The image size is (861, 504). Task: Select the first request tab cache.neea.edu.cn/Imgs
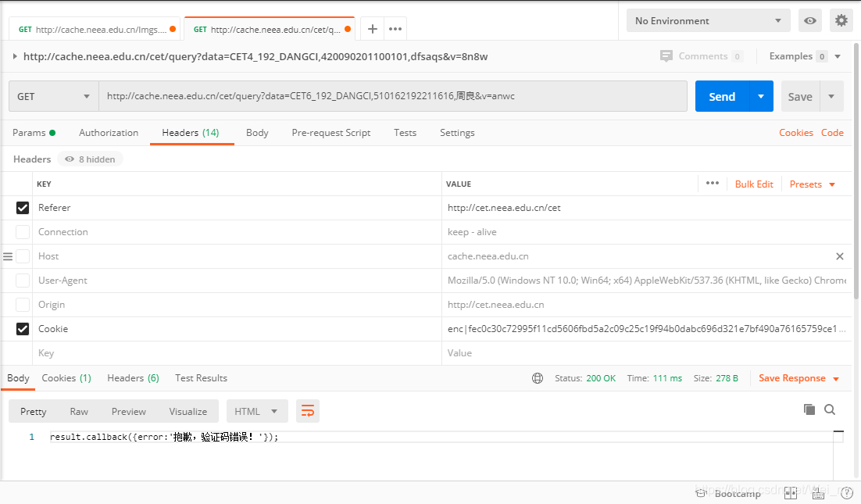pos(95,29)
